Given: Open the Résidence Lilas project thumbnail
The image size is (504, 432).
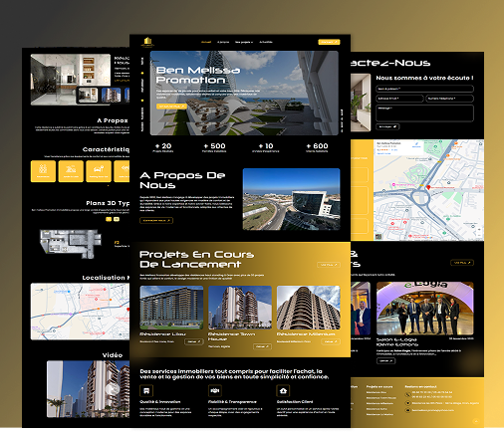Looking at the screenshot, I should pos(171,308).
